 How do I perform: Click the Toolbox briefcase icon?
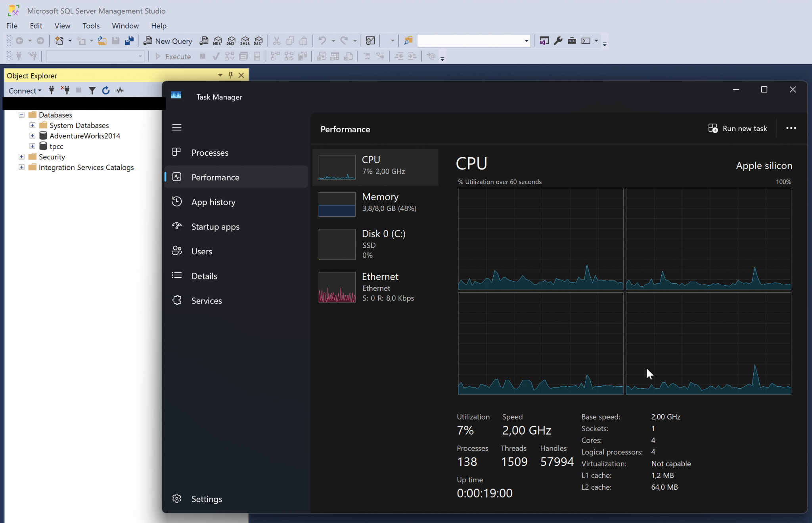pyautogui.click(x=572, y=41)
